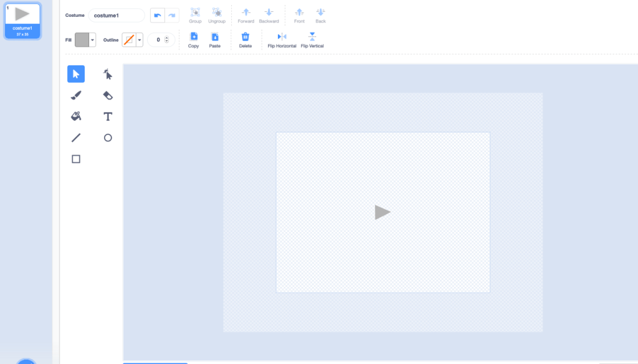Click the Flip Horizontal button
Image resolution: width=638 pixels, height=364 pixels.
coord(282,39)
